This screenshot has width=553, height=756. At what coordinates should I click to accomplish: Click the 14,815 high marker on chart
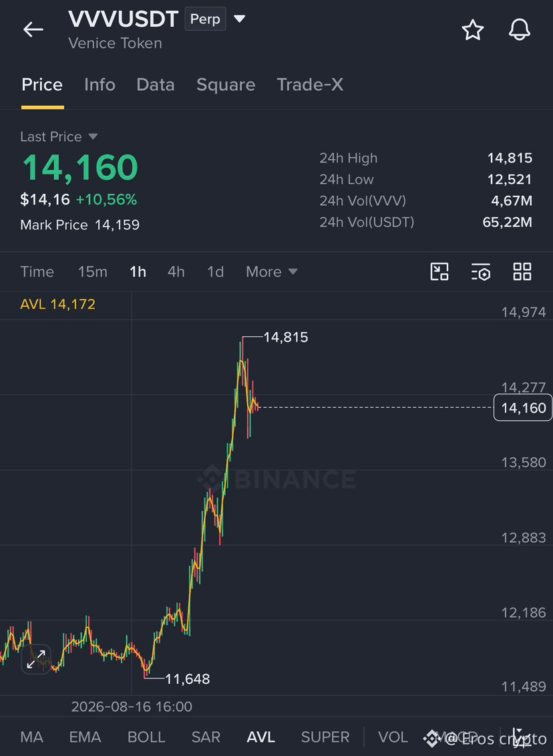[x=286, y=338]
